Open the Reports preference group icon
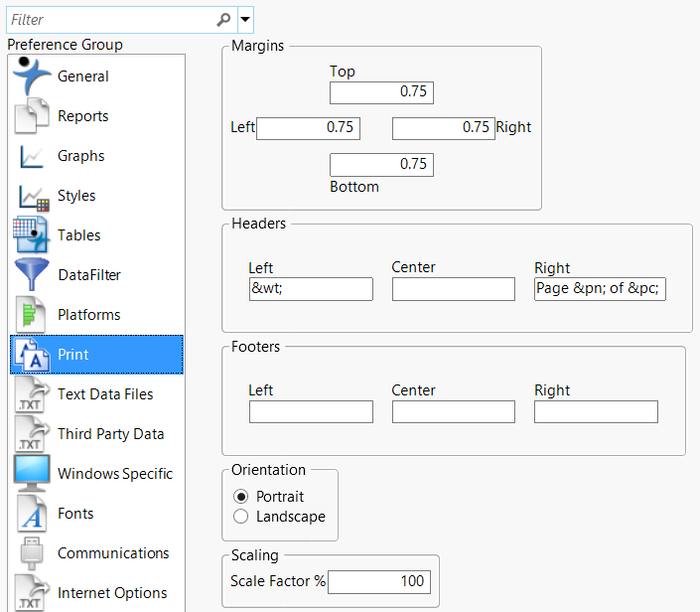This screenshot has width=700, height=612. click(x=32, y=116)
